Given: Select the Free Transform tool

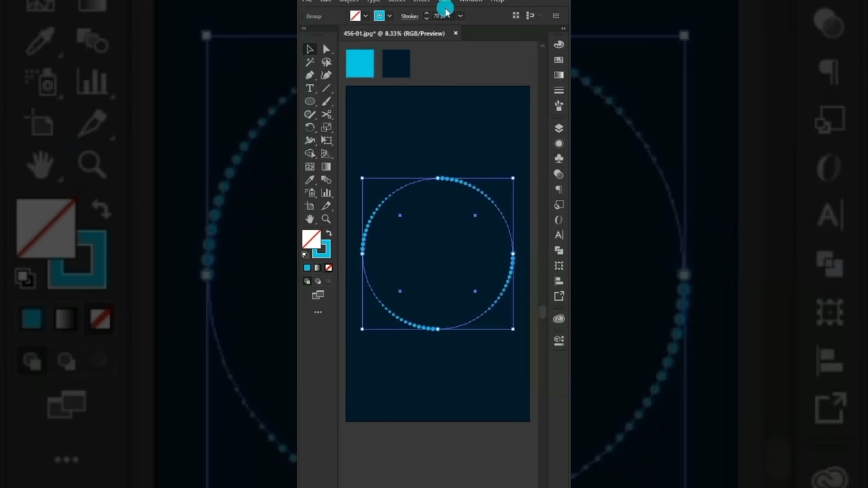Looking at the screenshot, I should tap(326, 140).
